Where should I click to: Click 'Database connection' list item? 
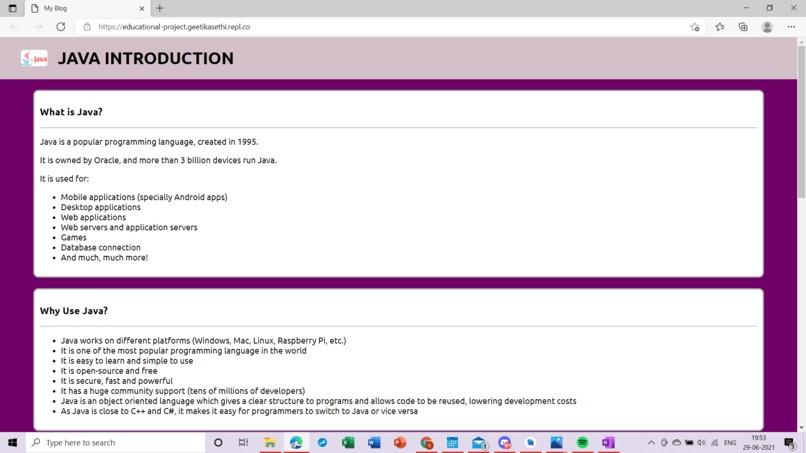(100, 247)
